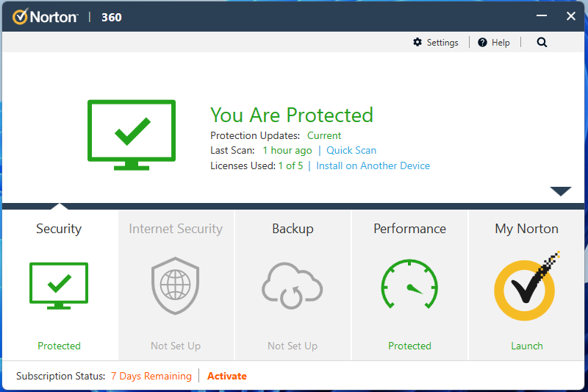Click the Security tile's monitor checkmark icon
This screenshot has height=392, width=588.
pyautogui.click(x=59, y=286)
